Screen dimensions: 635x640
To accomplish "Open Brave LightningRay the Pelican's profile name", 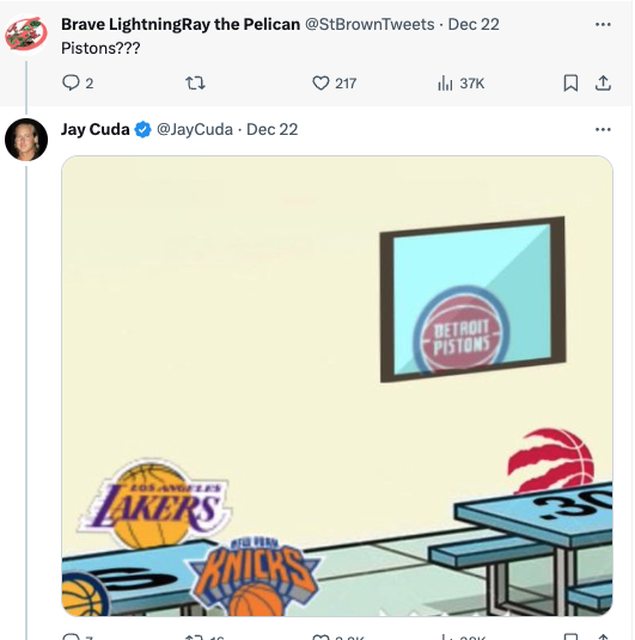I will [x=180, y=24].
